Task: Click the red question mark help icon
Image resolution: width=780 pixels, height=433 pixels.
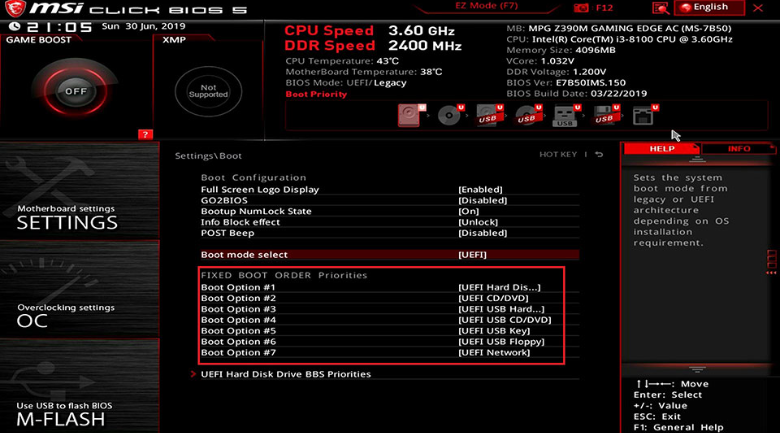Action: pyautogui.click(x=145, y=134)
